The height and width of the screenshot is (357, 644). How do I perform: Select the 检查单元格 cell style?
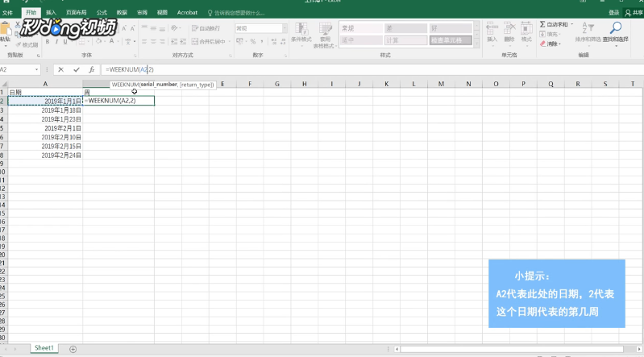pyautogui.click(x=451, y=40)
